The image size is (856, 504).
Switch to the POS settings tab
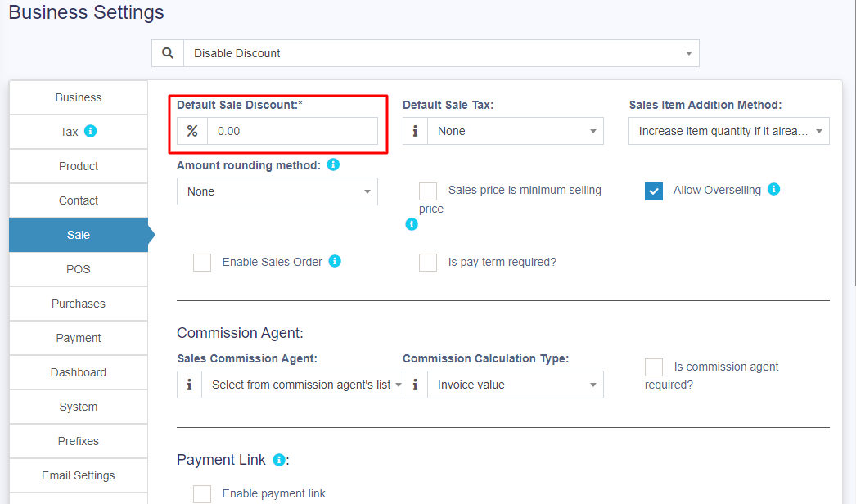pos(79,269)
